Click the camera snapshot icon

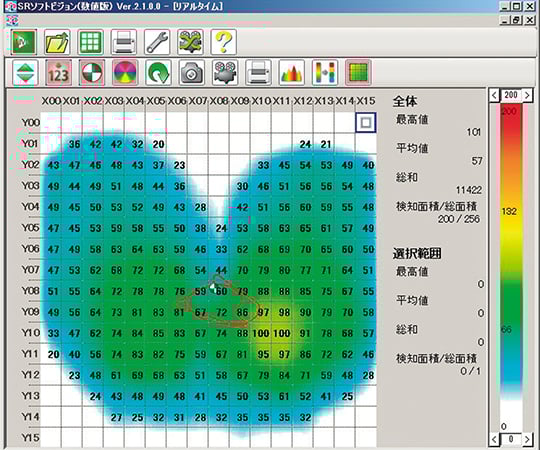(191, 72)
